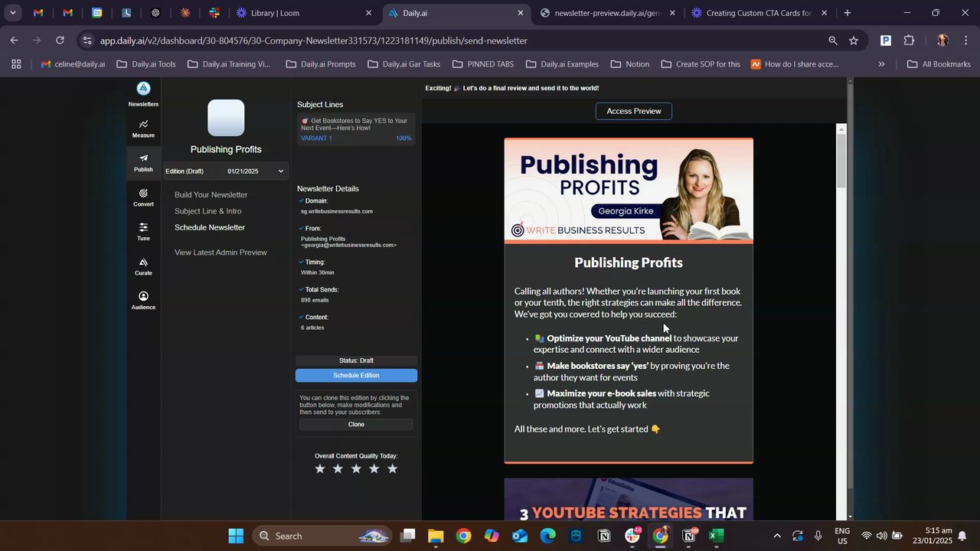Click the newsletter preview scrollbar thumb
This screenshot has height=551, width=980.
[841, 161]
